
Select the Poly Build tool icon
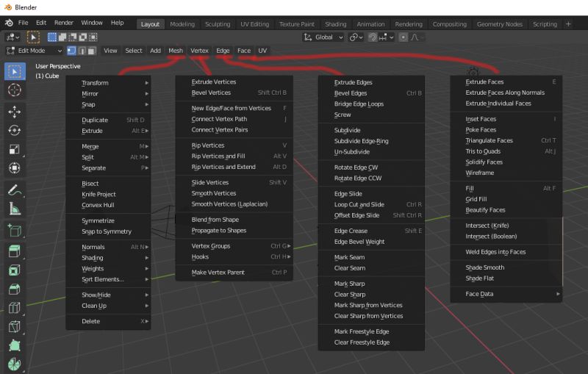tap(15, 345)
